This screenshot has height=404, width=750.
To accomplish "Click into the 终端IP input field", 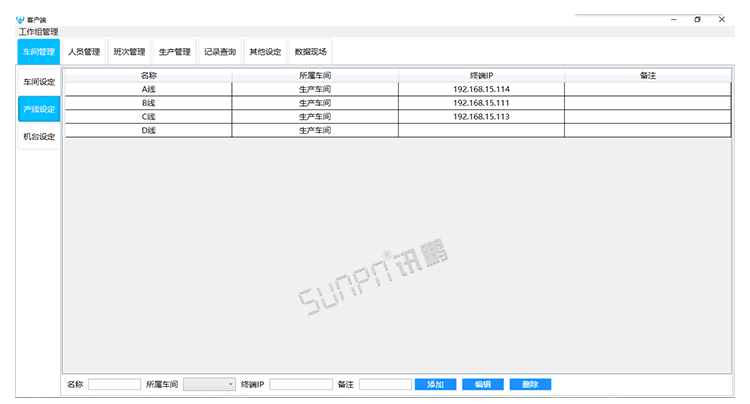I will pos(301,384).
